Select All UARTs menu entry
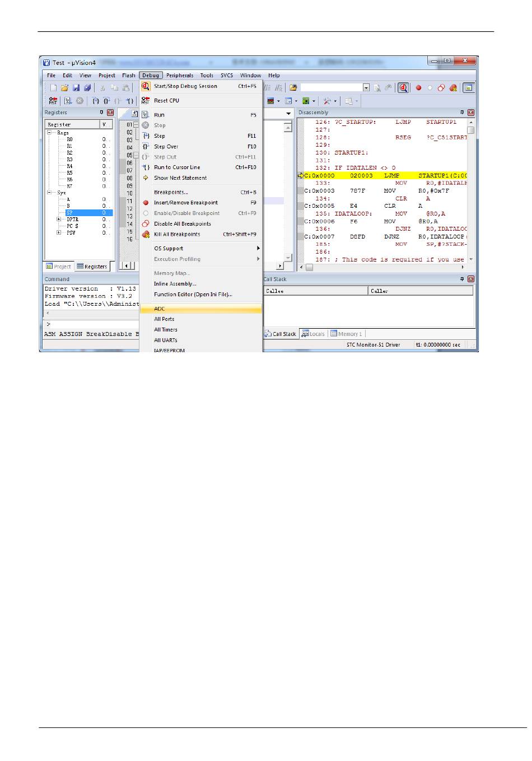The width and height of the screenshot is (532, 761). pyautogui.click(x=201, y=340)
